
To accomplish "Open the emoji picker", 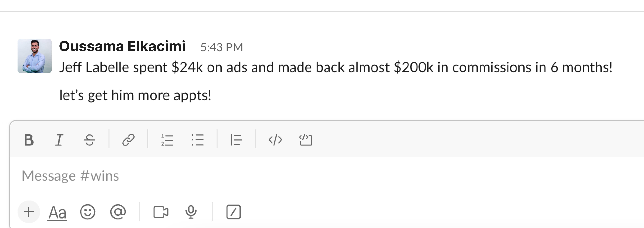I will pos(88,212).
